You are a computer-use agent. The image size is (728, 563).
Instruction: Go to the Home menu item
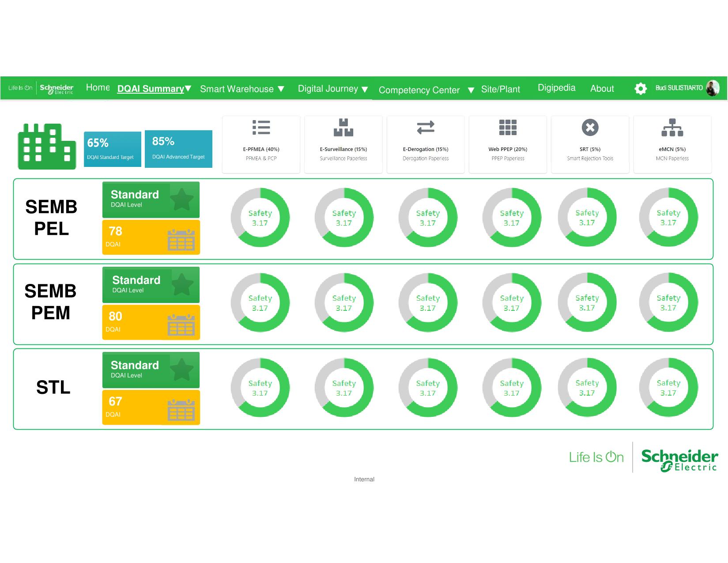98,87
